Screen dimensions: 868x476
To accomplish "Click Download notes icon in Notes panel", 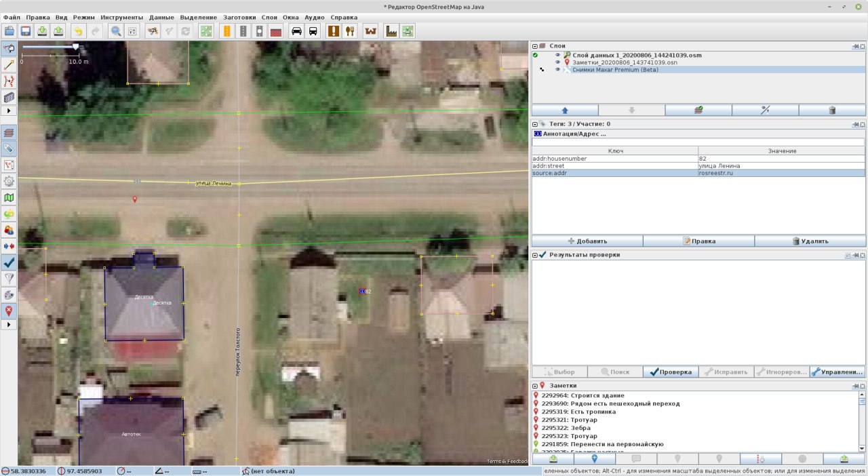I will click(553, 459).
